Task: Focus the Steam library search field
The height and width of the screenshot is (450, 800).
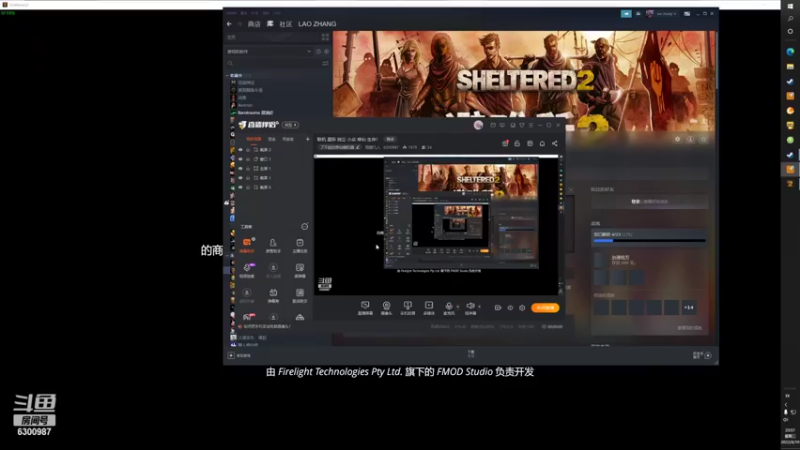Action: coord(273,63)
